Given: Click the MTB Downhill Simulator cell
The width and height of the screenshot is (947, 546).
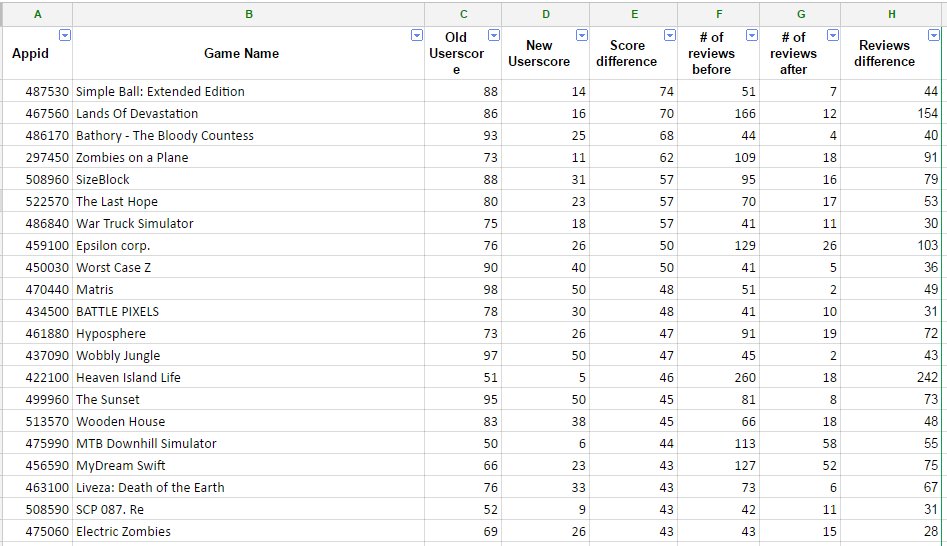Looking at the screenshot, I should (248, 443).
